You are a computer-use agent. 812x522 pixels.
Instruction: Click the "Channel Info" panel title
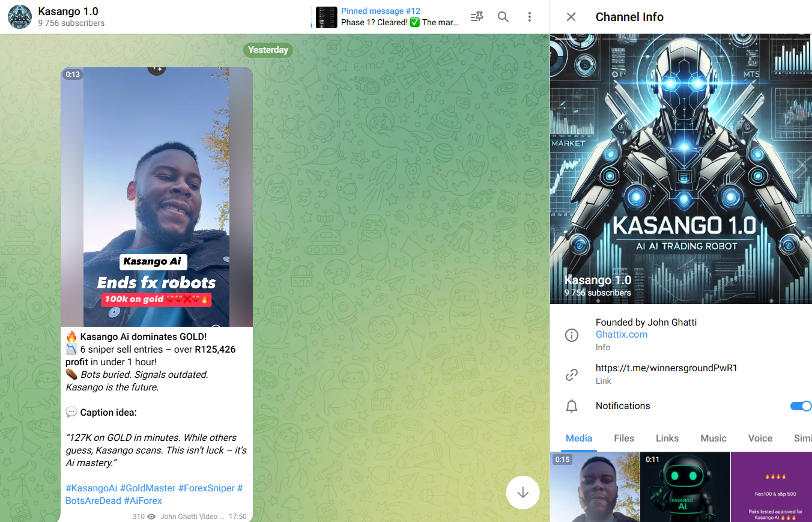(x=629, y=17)
